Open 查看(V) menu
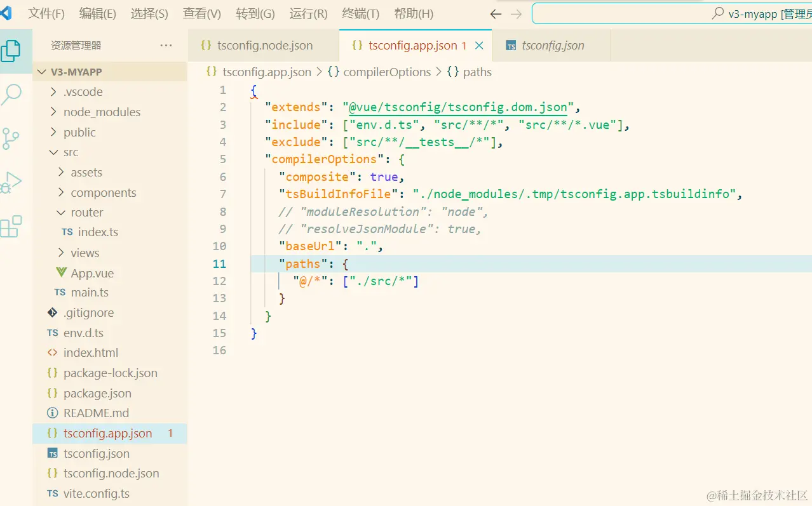Viewport: 812px width, 506px height. tap(202, 13)
